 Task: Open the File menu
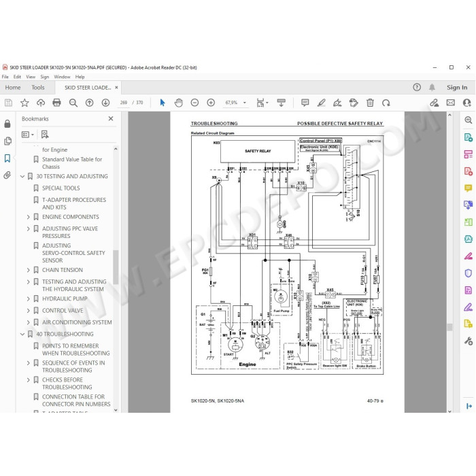[x=5, y=77]
